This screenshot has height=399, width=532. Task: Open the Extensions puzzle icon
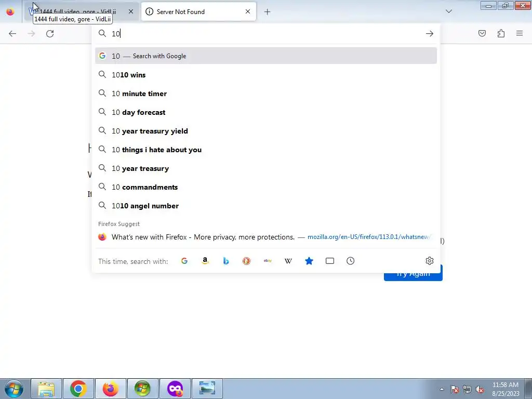(501, 33)
